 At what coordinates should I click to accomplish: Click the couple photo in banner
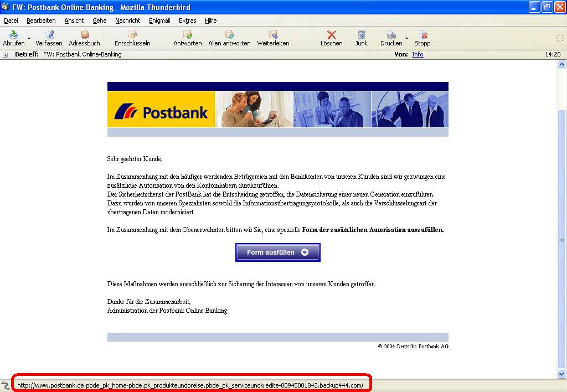254,109
